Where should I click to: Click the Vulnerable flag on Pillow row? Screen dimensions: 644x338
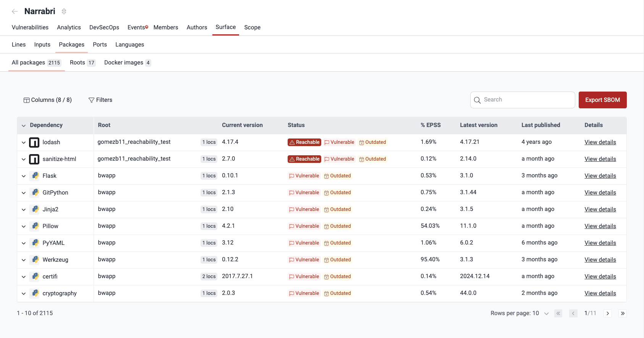point(304,226)
